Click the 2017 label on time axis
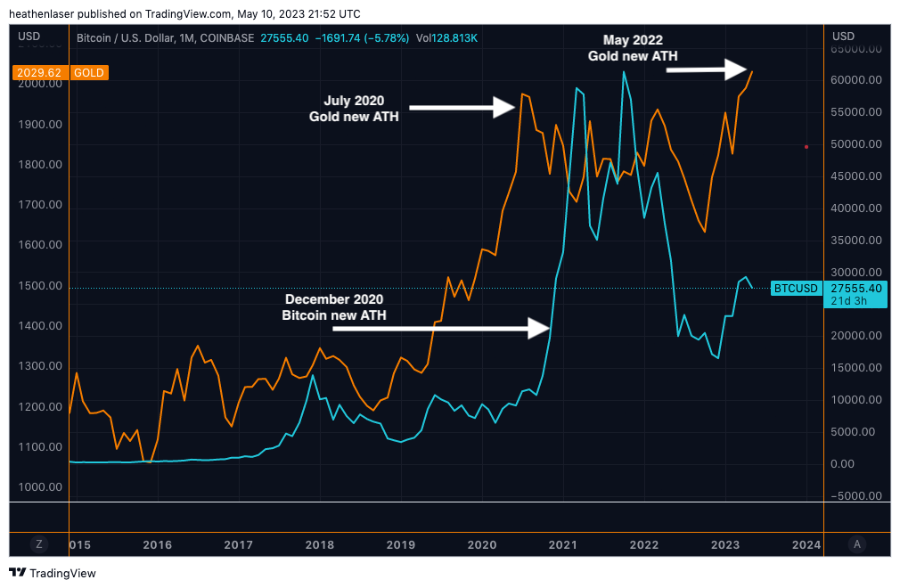This screenshot has height=588, width=900. 238,544
